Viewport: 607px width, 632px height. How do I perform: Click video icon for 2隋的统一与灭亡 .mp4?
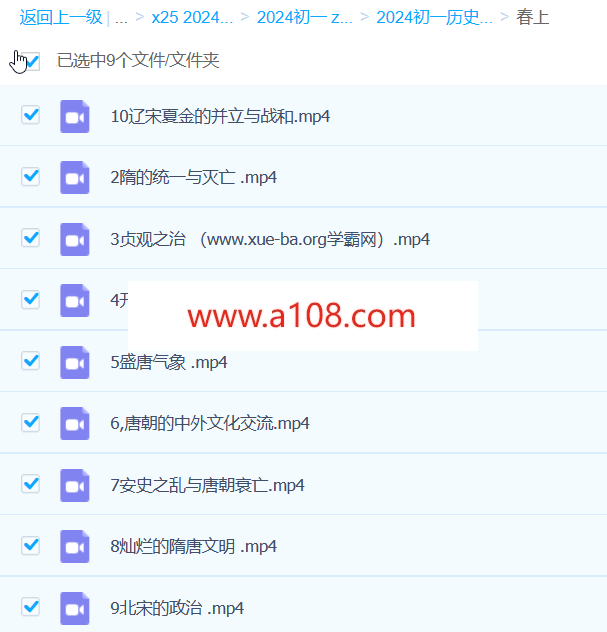coord(75,178)
